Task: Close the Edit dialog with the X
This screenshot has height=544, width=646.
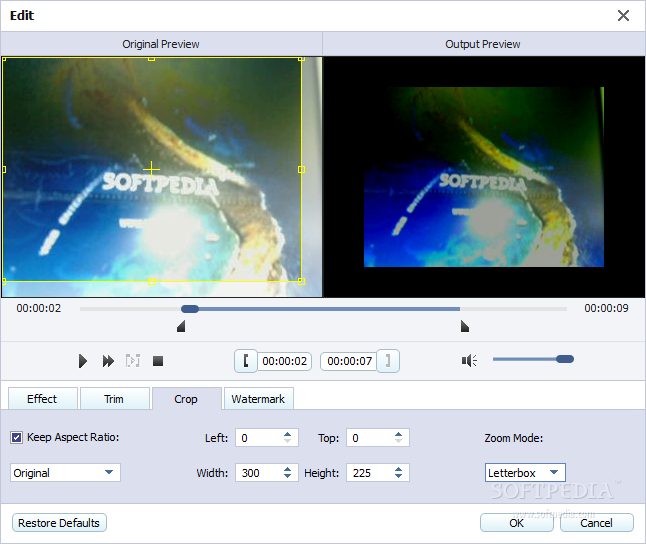Action: pyautogui.click(x=623, y=16)
